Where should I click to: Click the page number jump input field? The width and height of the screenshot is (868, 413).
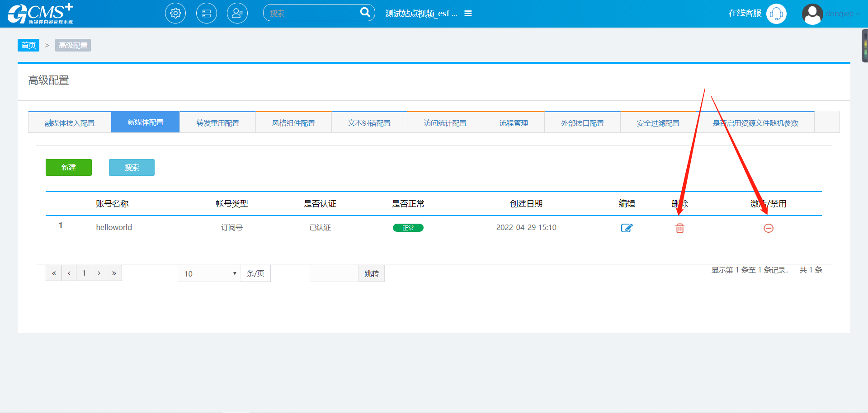click(334, 273)
